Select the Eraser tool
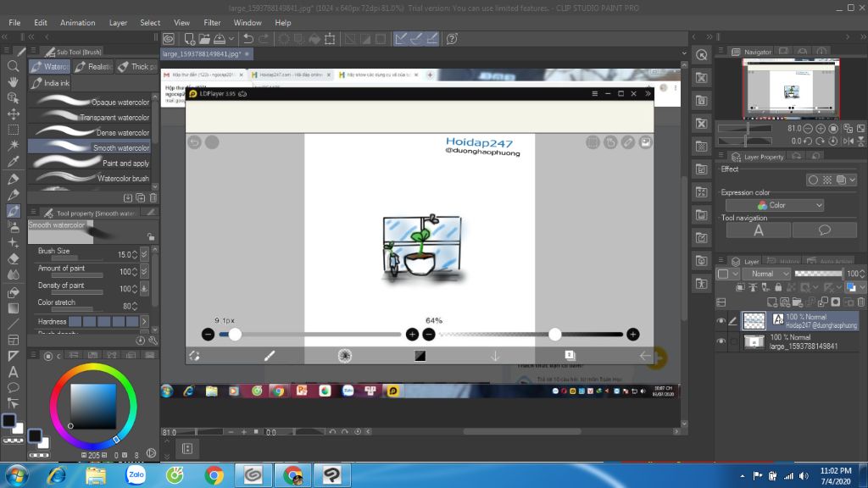 [13, 259]
